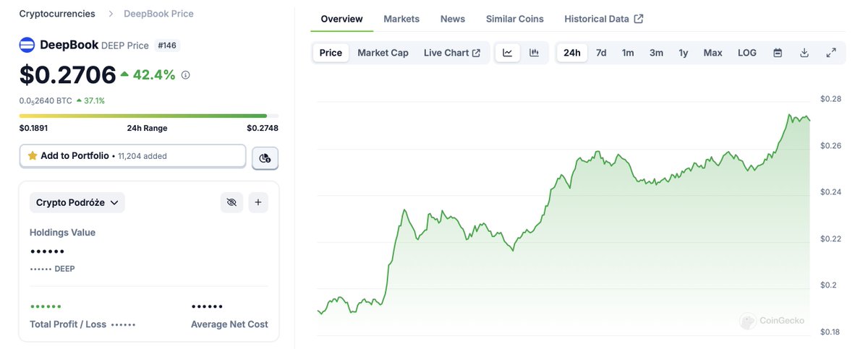Download chart data icon
Screen dimensions: 868x349
coord(804,53)
